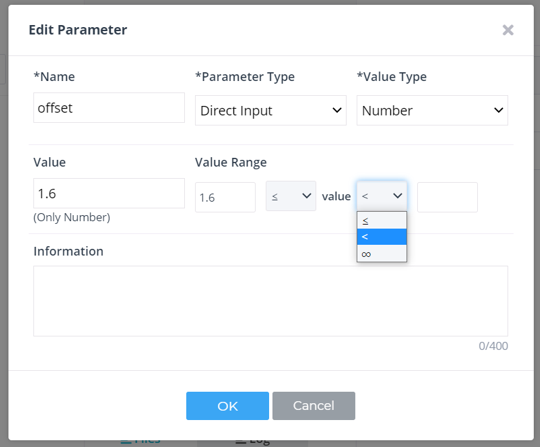This screenshot has height=447, width=540.
Task: Confirm changes with the OK button
Action: tap(228, 406)
